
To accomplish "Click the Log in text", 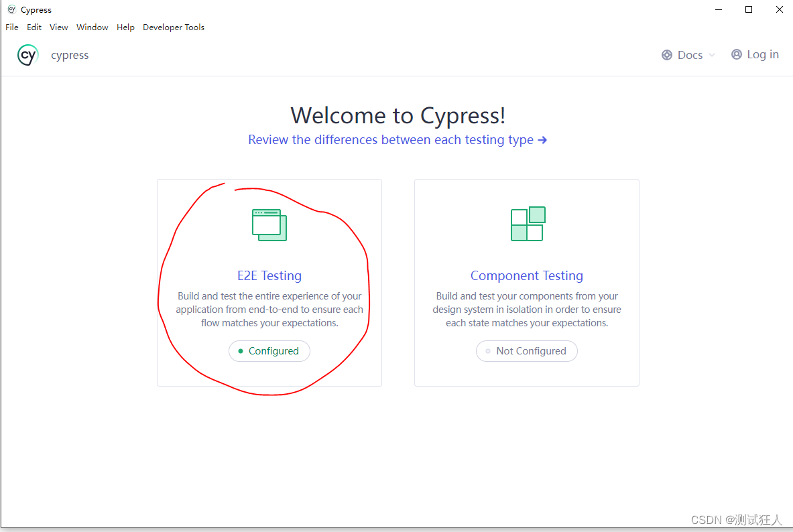I will point(763,55).
